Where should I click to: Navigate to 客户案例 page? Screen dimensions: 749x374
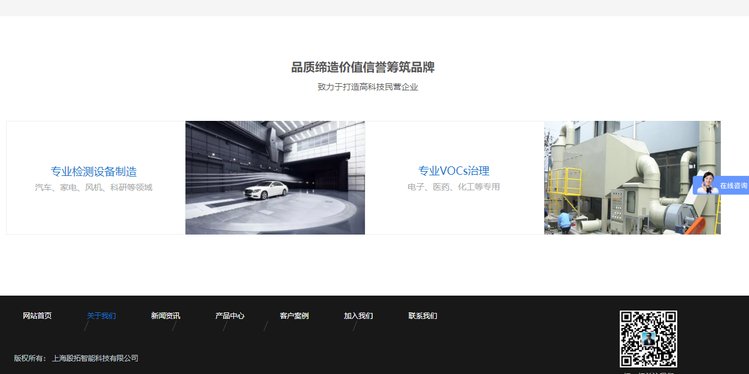tap(294, 316)
